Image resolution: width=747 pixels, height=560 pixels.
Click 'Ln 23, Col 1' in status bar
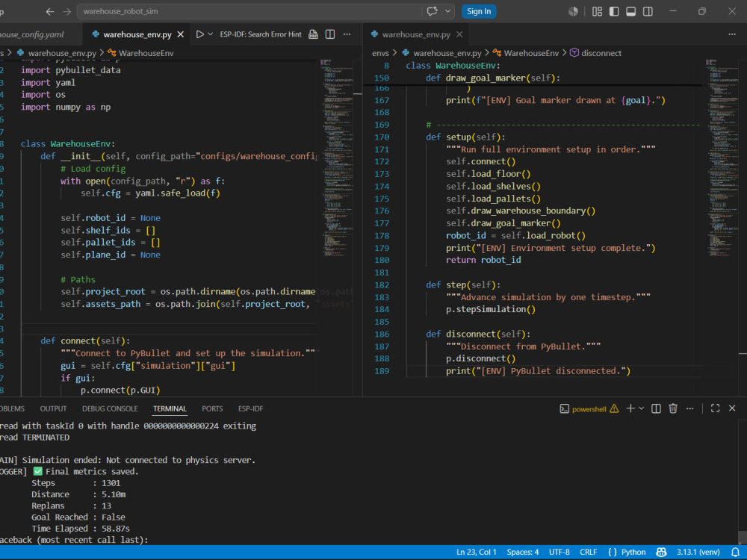(x=477, y=553)
